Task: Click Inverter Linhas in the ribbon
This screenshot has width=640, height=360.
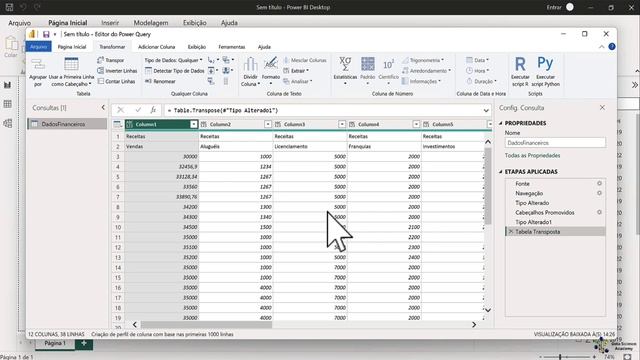Action: point(117,71)
